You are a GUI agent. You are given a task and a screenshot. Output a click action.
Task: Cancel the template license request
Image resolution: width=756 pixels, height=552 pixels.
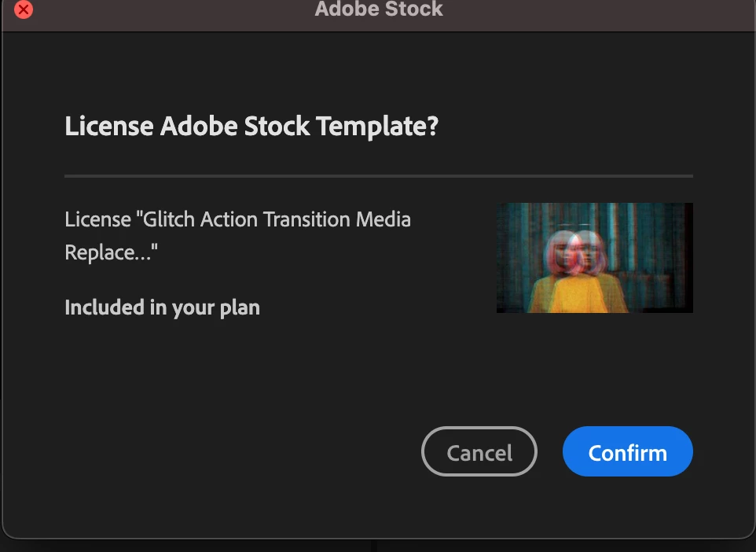(x=479, y=452)
